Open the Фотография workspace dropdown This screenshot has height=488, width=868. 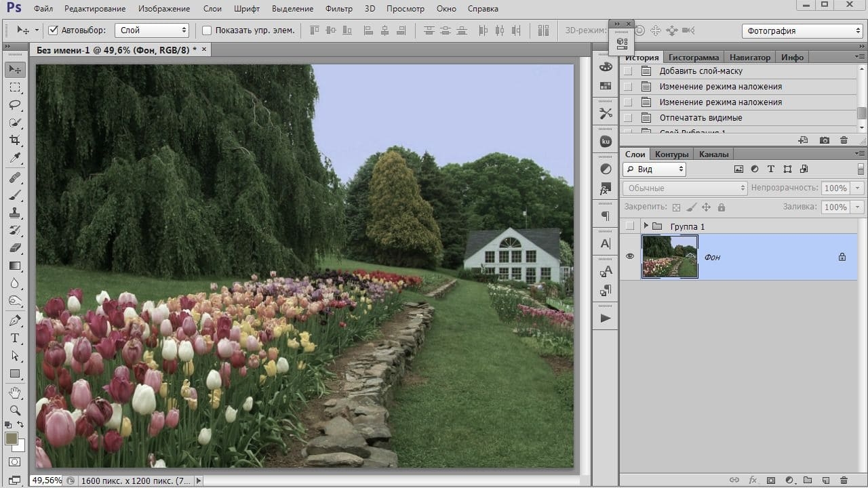click(802, 30)
